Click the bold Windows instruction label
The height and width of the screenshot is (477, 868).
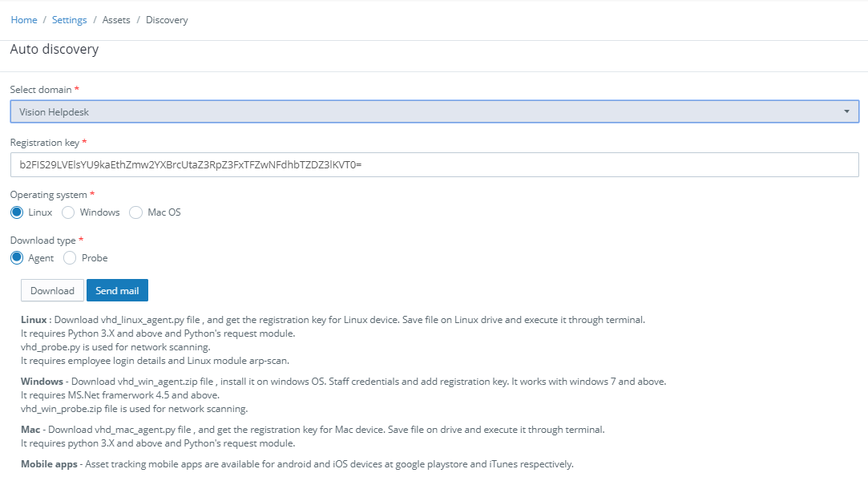[42, 381]
